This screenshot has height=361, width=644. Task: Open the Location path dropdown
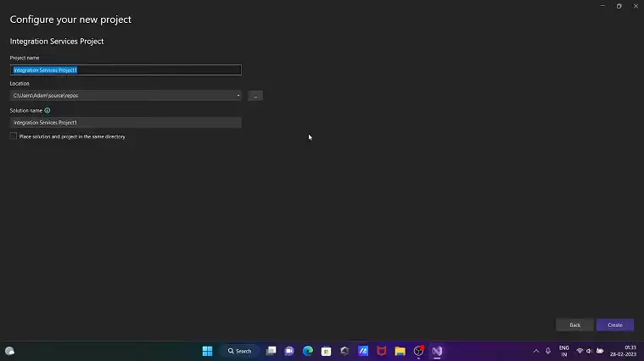[x=238, y=96]
